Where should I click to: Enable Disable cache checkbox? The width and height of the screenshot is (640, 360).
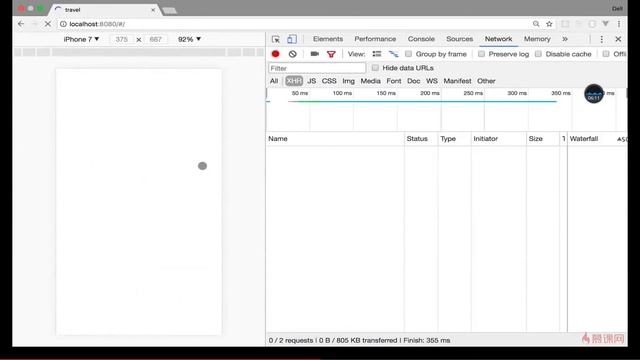(x=538, y=54)
